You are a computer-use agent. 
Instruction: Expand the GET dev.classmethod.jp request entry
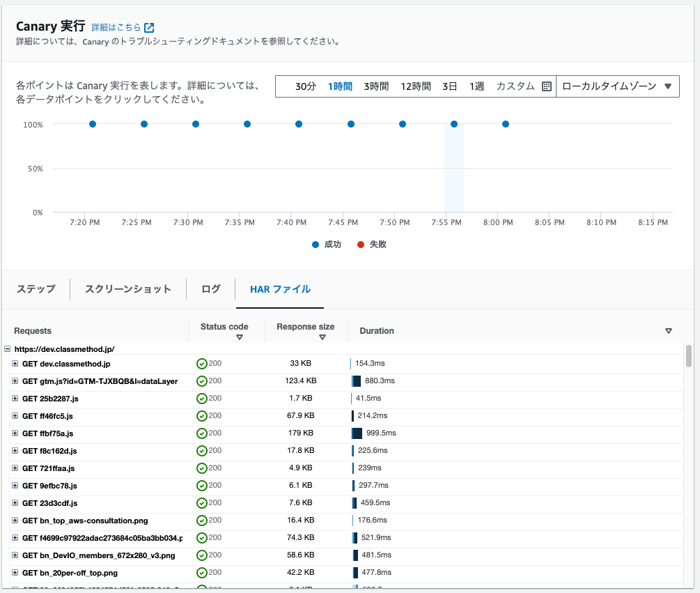(15, 363)
